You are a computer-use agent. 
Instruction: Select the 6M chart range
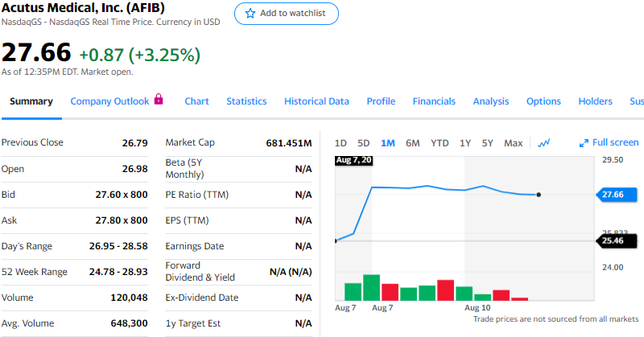coord(413,143)
